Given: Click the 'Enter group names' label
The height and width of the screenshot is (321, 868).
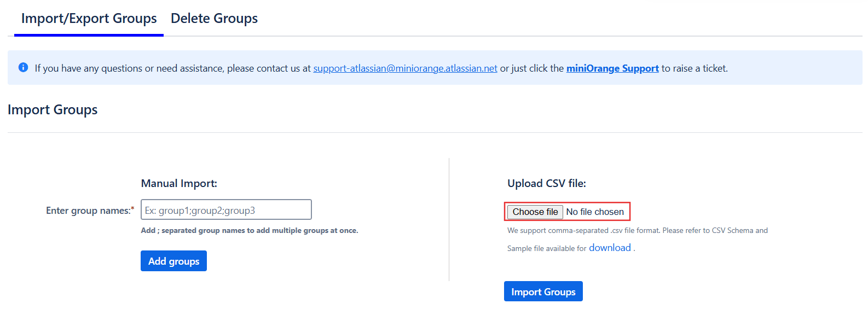Looking at the screenshot, I should (88, 211).
